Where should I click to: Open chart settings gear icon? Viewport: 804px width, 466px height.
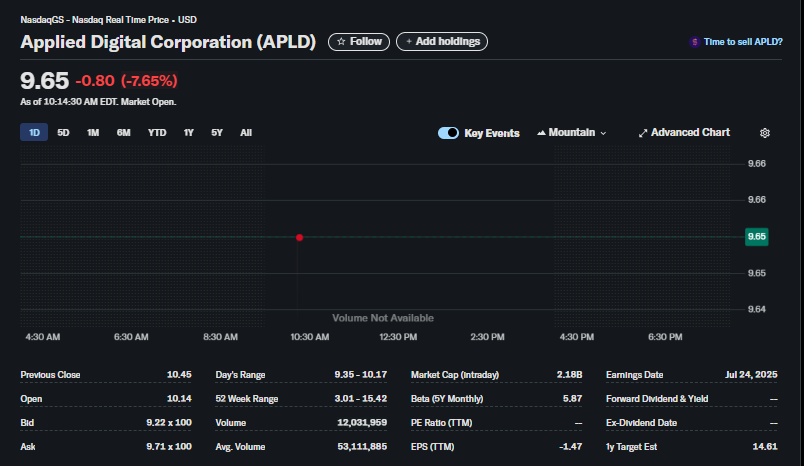[765, 133]
